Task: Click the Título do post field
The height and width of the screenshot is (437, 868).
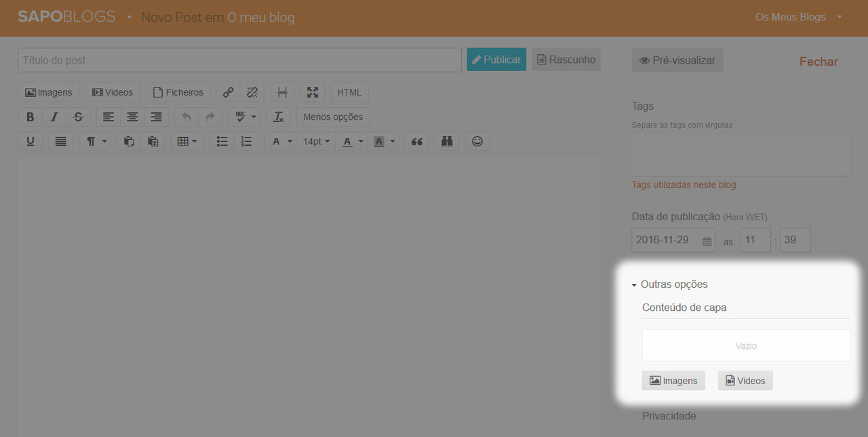Action: click(239, 60)
